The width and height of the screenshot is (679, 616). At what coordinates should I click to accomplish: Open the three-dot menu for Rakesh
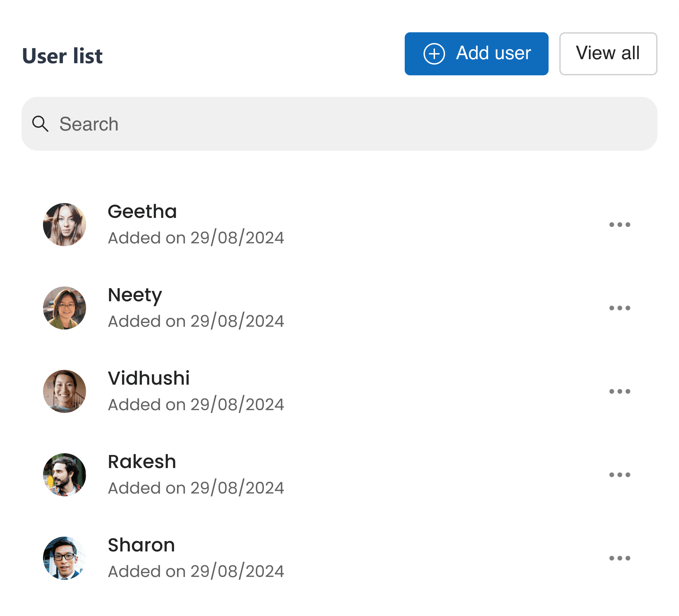(x=620, y=474)
